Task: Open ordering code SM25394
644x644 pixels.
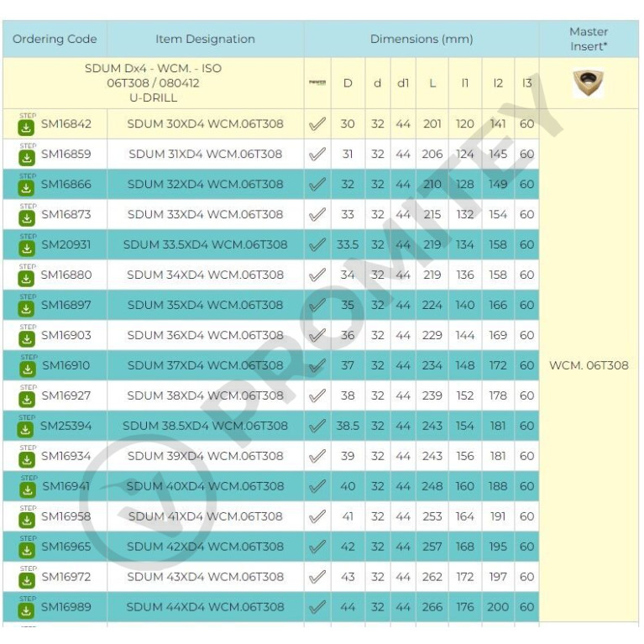Action: (65, 426)
